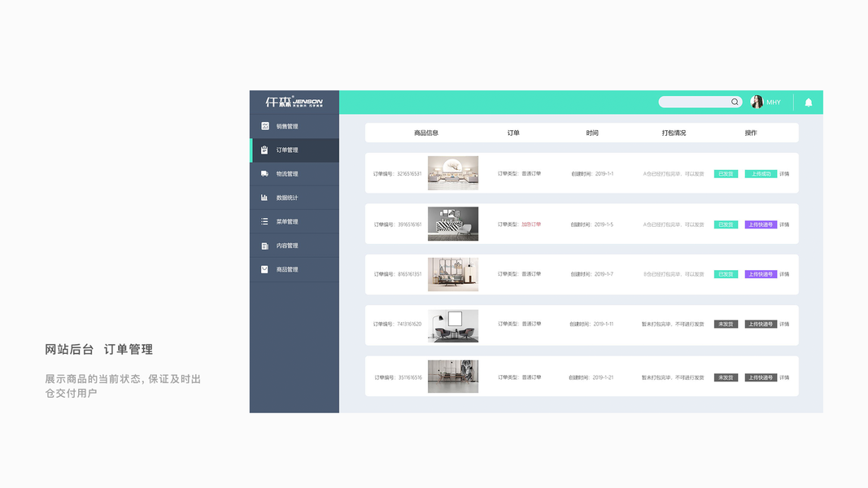Click creation time 2019-1-7
The image size is (868, 488).
[604, 274]
